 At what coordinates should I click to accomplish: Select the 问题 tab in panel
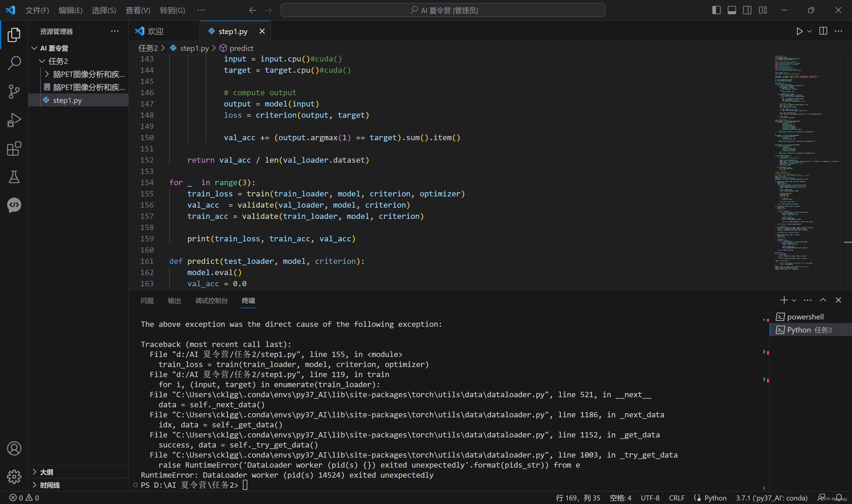point(148,300)
